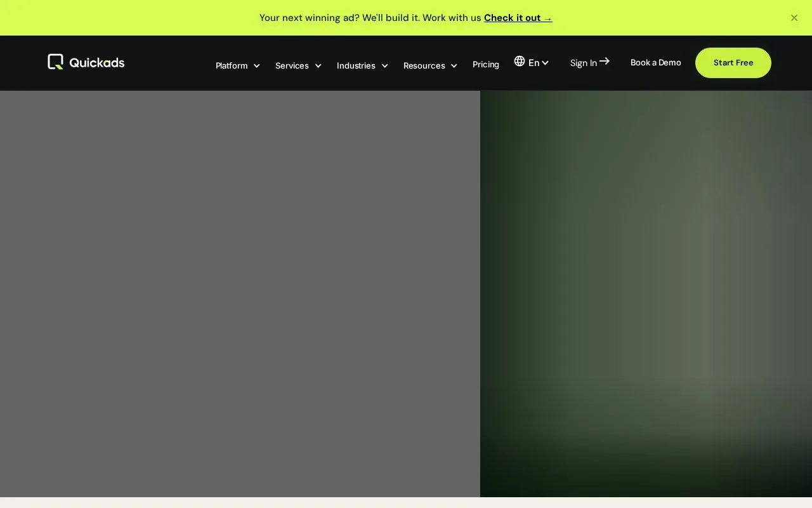Click the Start Free button
This screenshot has height=508, width=812.
[x=733, y=63]
